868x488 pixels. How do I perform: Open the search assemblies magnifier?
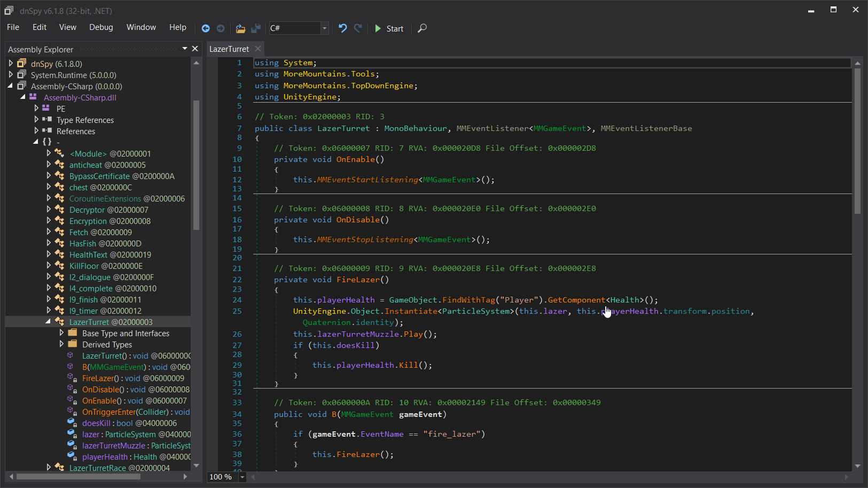tap(422, 28)
